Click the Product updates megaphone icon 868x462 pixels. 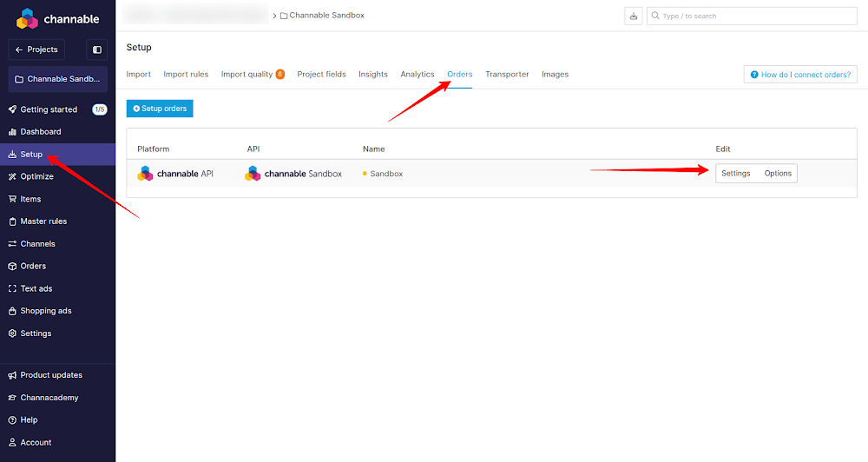12,375
